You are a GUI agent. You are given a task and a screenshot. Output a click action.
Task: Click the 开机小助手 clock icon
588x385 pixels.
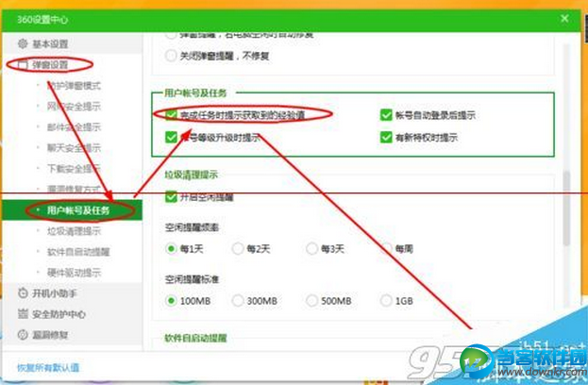[x=23, y=293]
